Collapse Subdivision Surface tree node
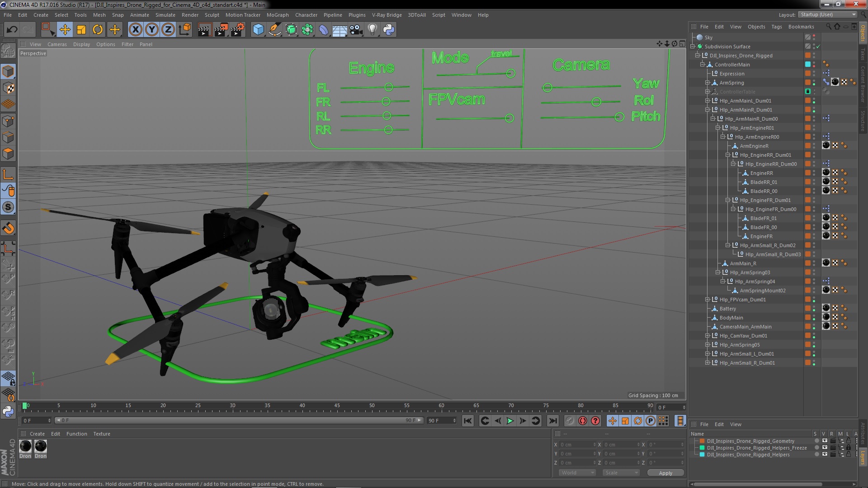Viewport: 868px width, 488px height. coord(693,47)
